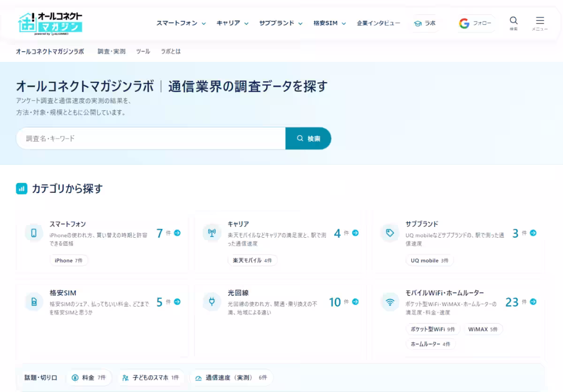Select the ツール sub-navigation tab
Viewport: 563px width, 392px height.
pos(143,52)
